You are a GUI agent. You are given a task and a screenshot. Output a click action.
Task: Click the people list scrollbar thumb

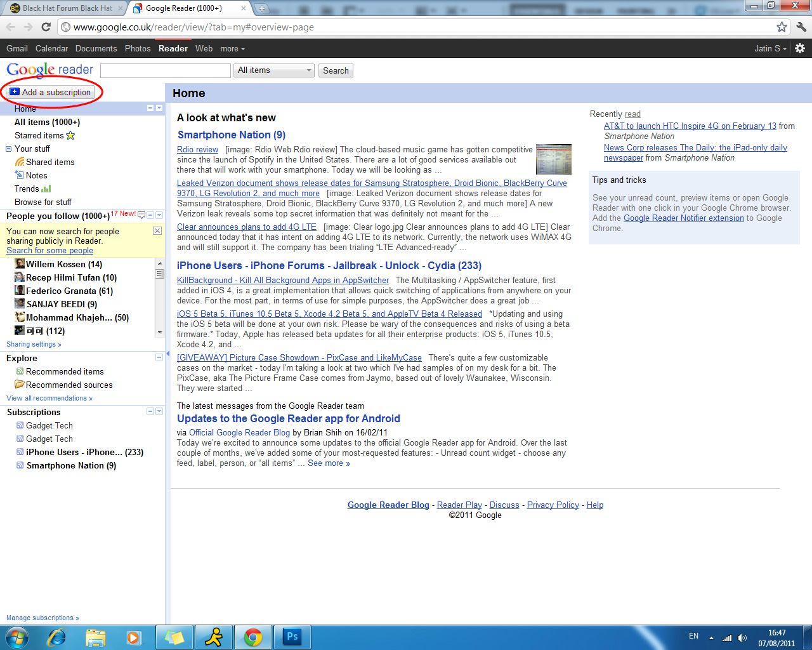(x=159, y=274)
